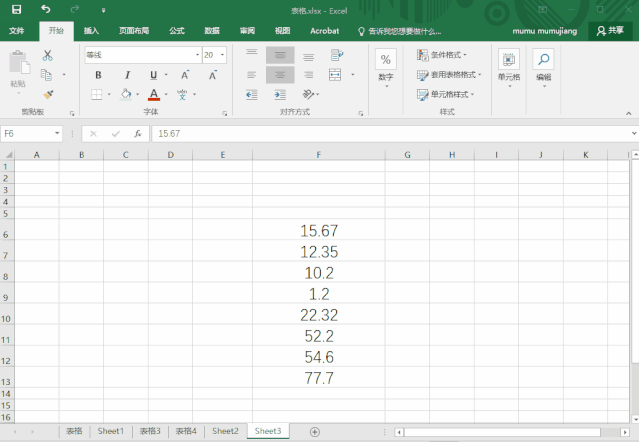Viewport: 639px width, 442px height.
Task: Click the Bottom Align icon
Action: tap(308, 56)
